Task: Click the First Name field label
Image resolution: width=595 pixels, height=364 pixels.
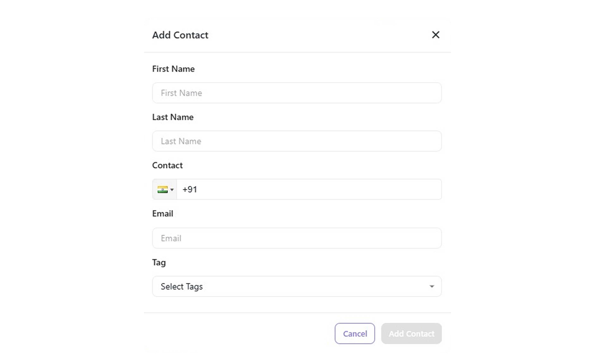Action: (173, 69)
